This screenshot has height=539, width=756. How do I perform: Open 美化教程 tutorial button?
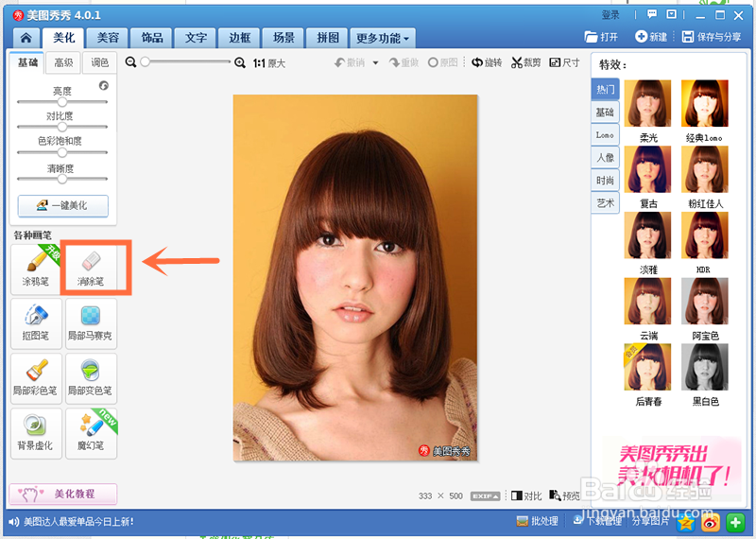[x=63, y=494]
